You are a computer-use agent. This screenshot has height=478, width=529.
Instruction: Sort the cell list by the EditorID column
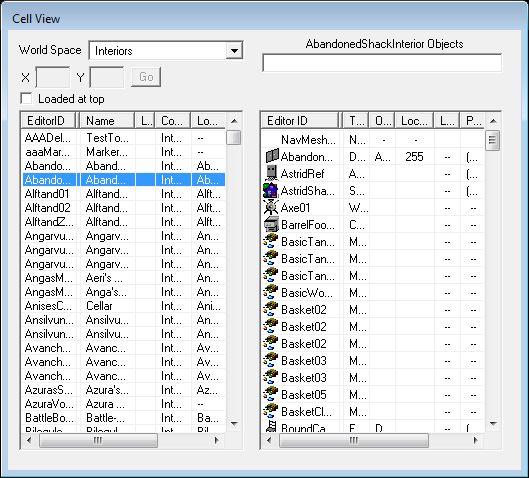point(48,121)
